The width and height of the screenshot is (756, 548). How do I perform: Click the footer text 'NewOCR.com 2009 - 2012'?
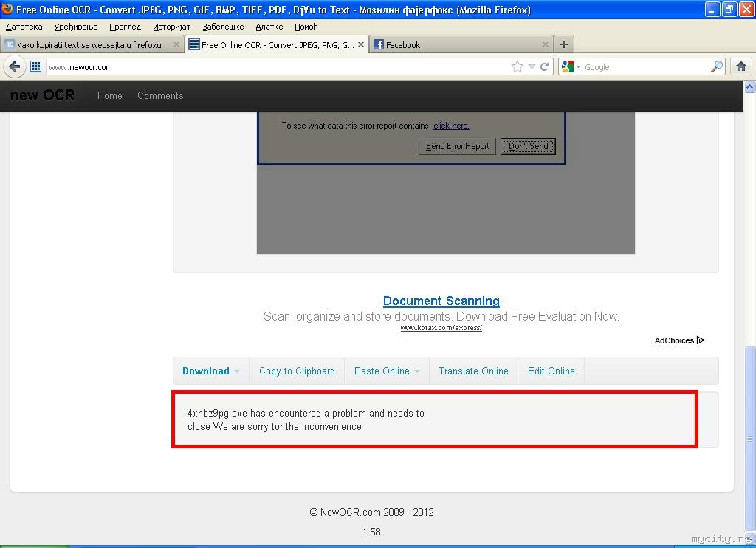pos(377,512)
